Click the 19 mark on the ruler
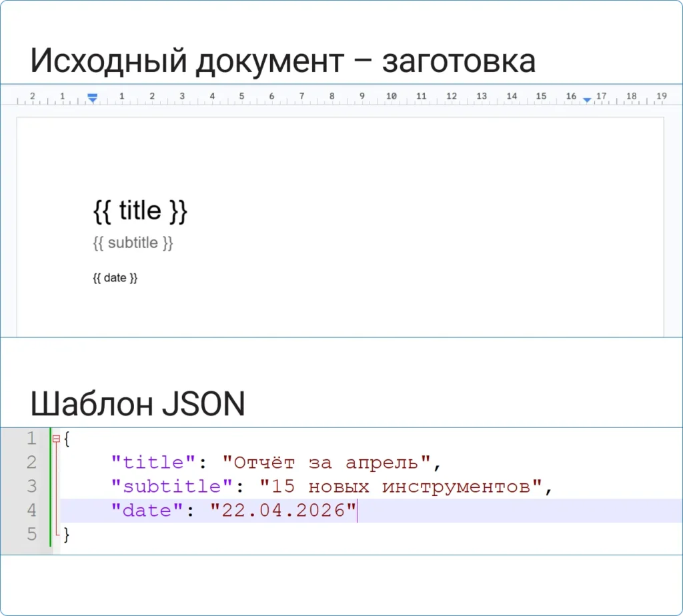683x616 pixels. pyautogui.click(x=662, y=96)
